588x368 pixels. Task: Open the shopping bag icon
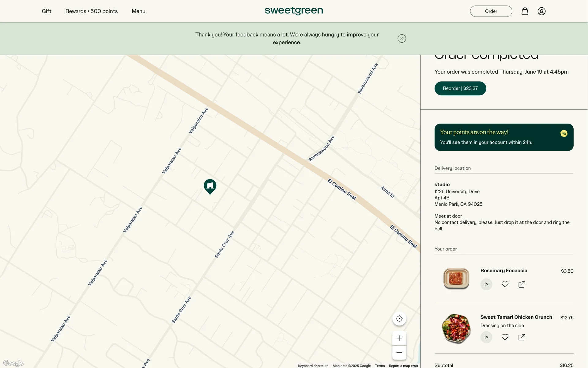[x=525, y=11]
